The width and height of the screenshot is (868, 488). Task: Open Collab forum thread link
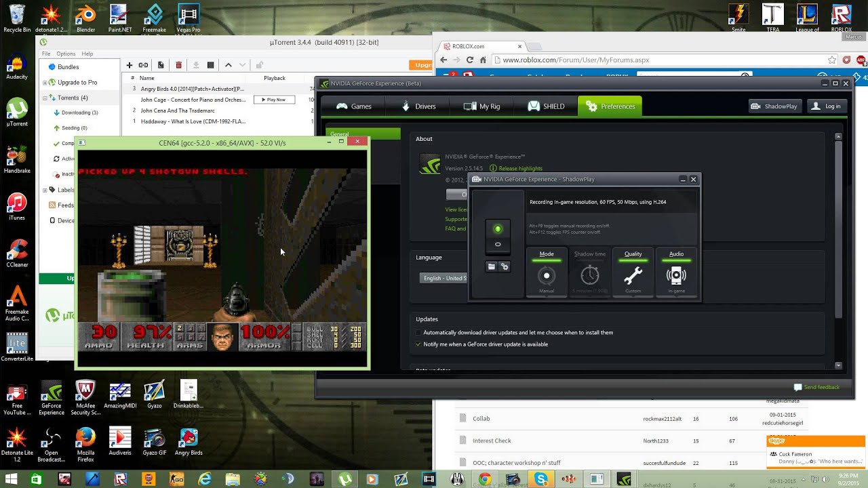(x=481, y=419)
